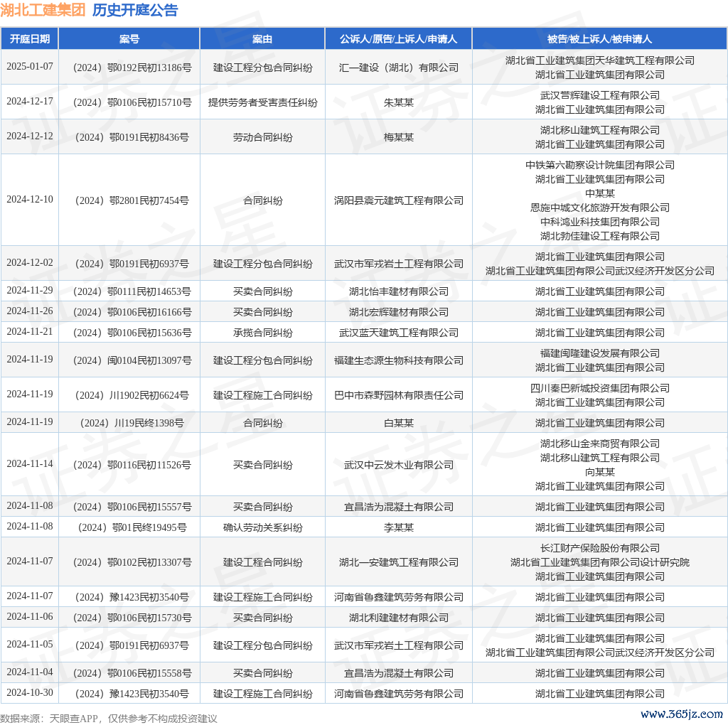Click the date 2024-12-02

(x=30, y=263)
